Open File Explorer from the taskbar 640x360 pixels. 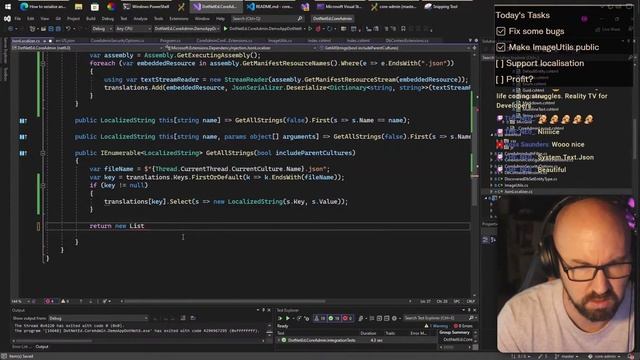pyautogui.click(x=78, y=7)
